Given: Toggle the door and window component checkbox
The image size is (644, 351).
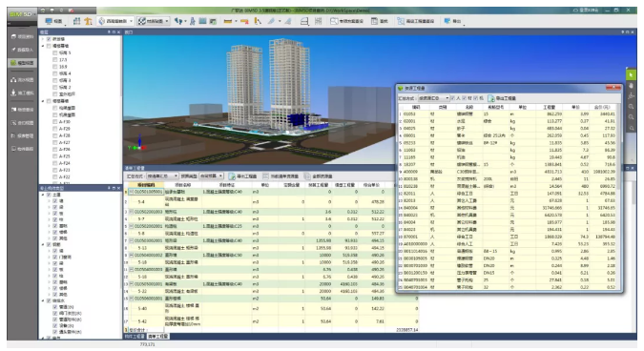Looking at the screenshot, I should point(55,257).
